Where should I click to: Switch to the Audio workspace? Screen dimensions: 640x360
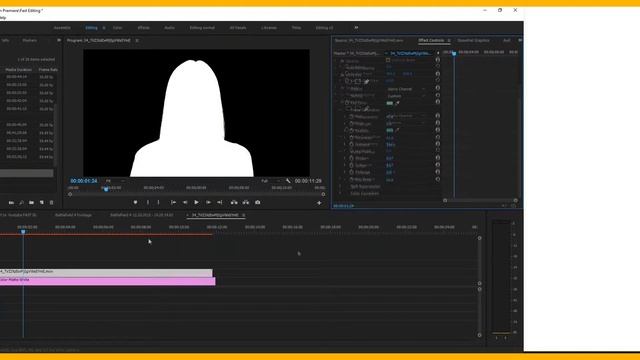tap(169, 28)
